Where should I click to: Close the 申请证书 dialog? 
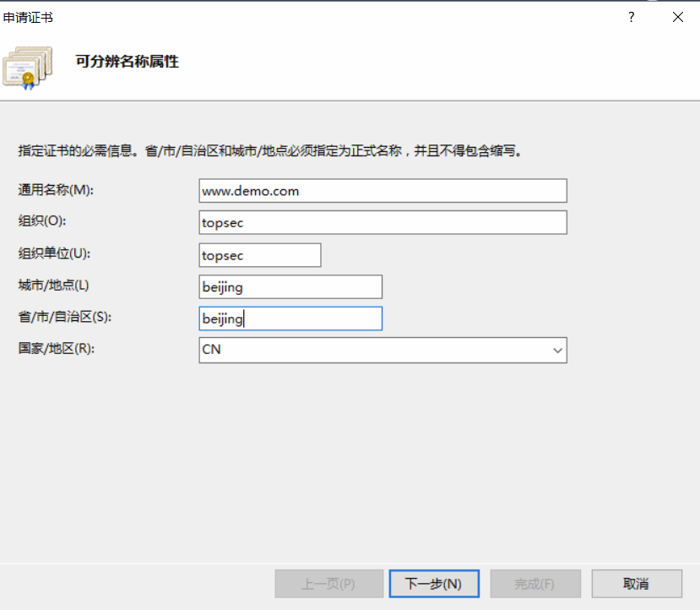click(x=678, y=17)
